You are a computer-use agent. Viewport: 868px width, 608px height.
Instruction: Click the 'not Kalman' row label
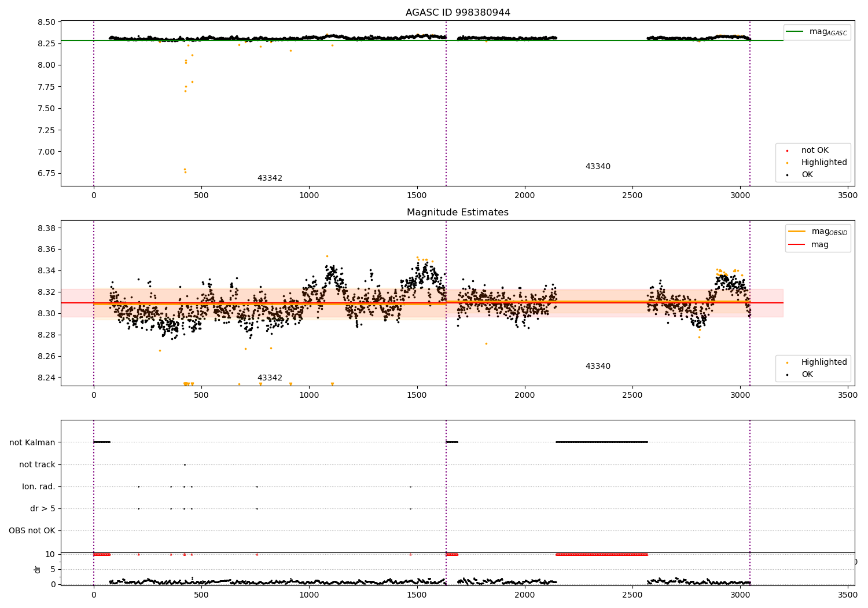pyautogui.click(x=32, y=443)
